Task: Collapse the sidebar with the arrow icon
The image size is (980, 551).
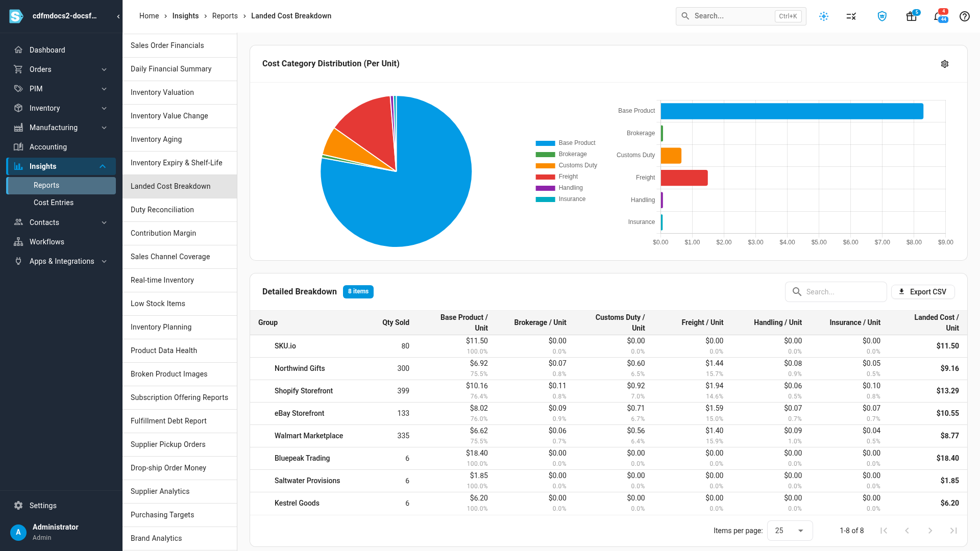Action: click(x=118, y=16)
